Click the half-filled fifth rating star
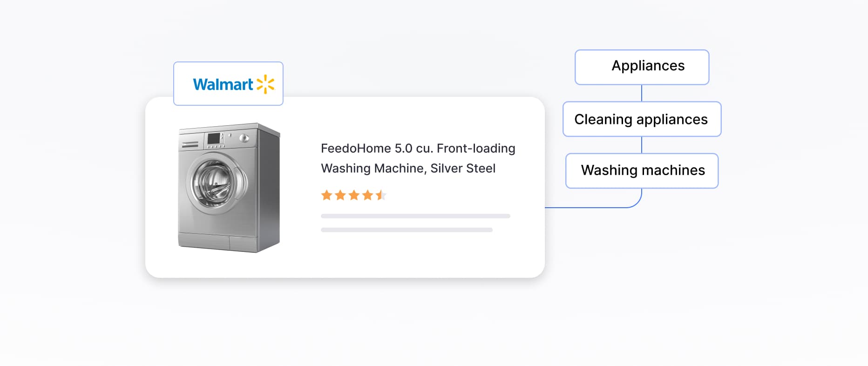 (381, 195)
